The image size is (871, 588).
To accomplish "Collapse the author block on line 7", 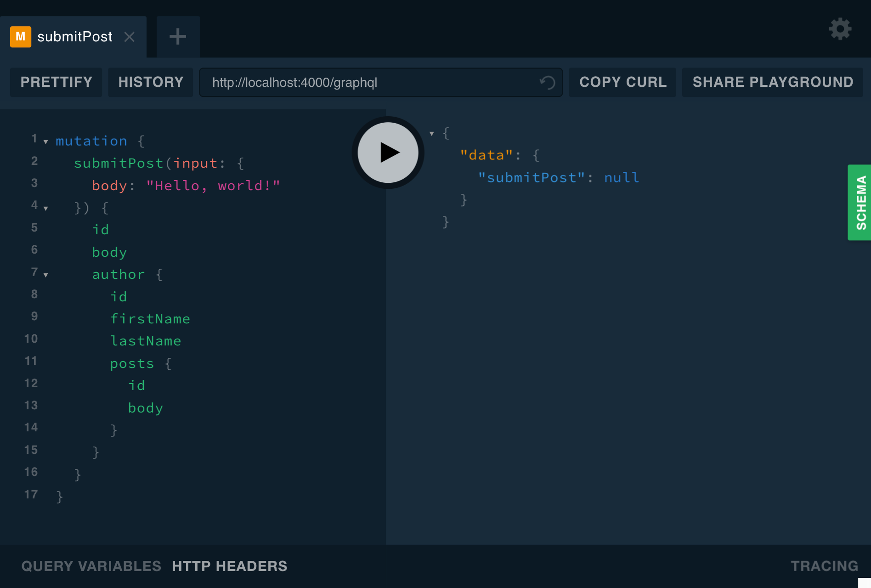I will (46, 275).
